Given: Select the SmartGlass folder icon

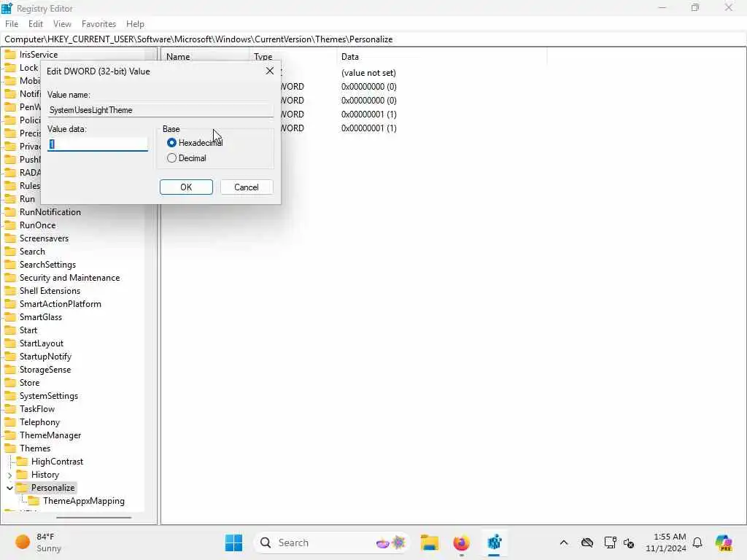Looking at the screenshot, I should pos(10,317).
